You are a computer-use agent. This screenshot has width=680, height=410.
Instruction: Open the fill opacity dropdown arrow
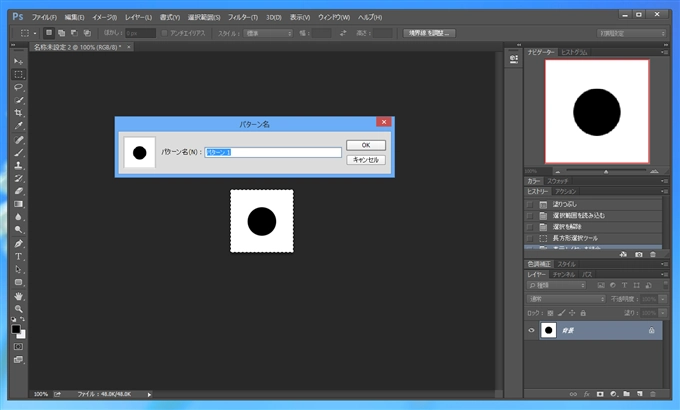(663, 313)
